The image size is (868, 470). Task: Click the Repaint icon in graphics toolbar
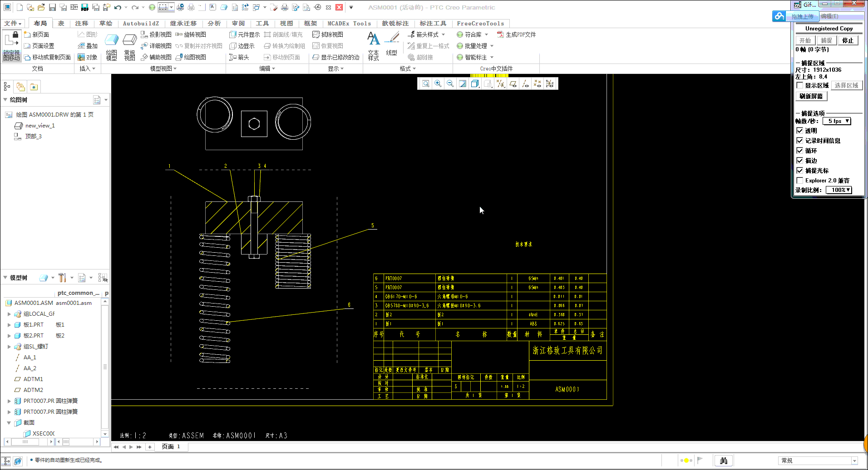point(463,83)
